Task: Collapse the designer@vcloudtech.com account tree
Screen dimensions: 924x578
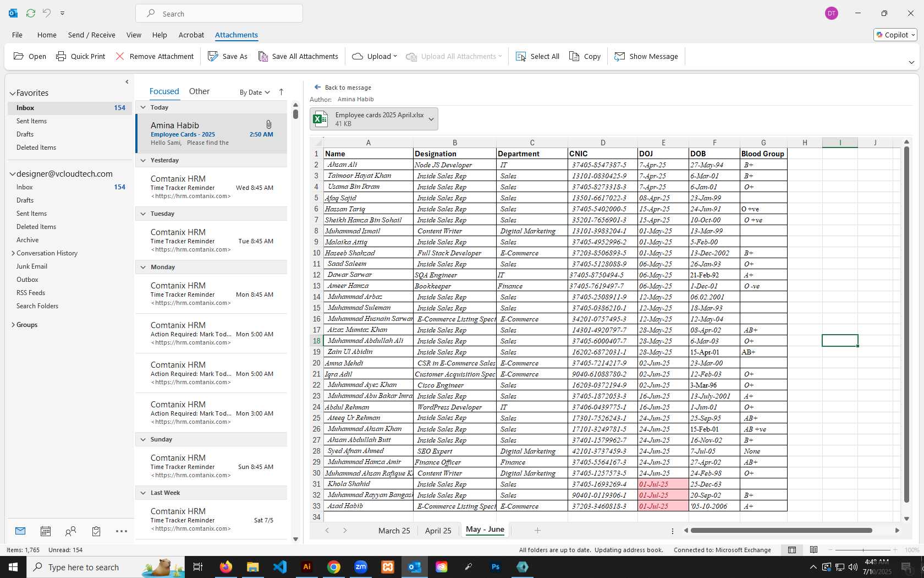Action: tap(12, 174)
